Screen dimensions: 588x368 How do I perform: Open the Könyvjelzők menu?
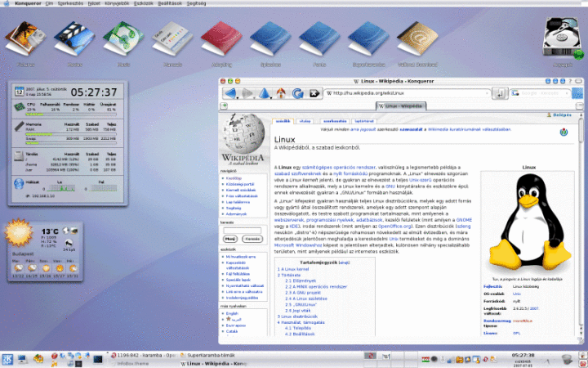pyautogui.click(x=117, y=3)
